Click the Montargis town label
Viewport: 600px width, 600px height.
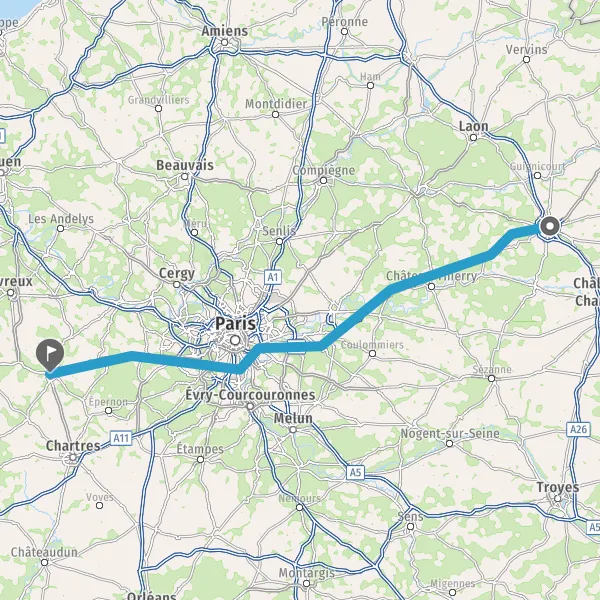307,573
